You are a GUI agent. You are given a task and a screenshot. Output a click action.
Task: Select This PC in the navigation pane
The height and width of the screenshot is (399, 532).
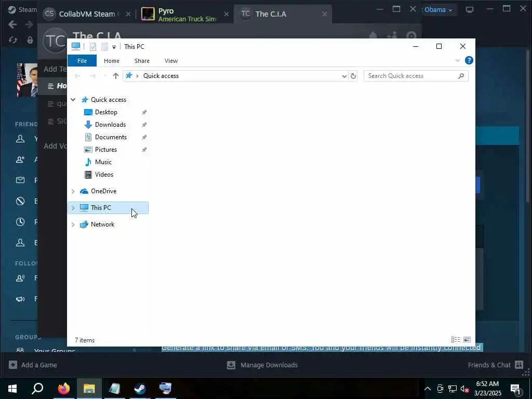coord(101,208)
